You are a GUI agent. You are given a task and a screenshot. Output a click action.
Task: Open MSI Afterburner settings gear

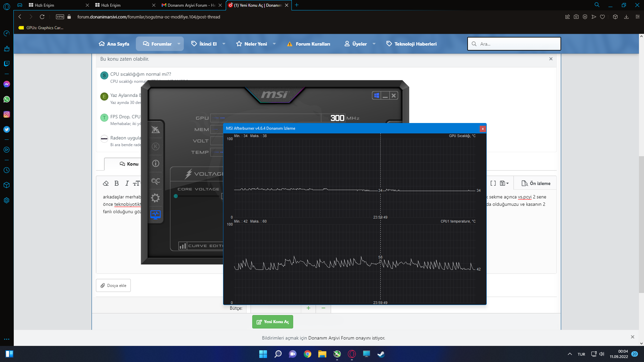pyautogui.click(x=155, y=198)
